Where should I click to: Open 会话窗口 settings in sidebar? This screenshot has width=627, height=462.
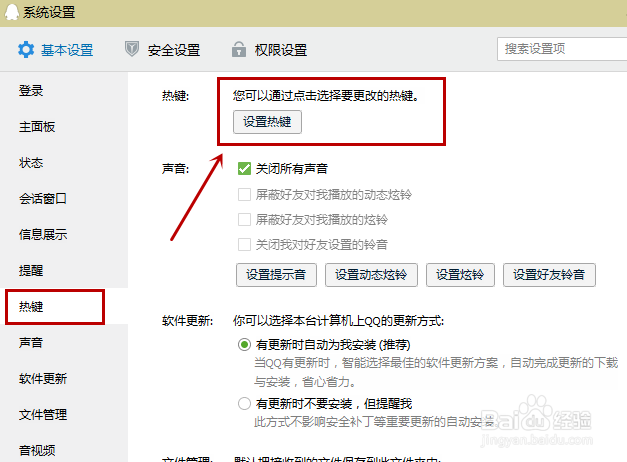tap(43, 198)
